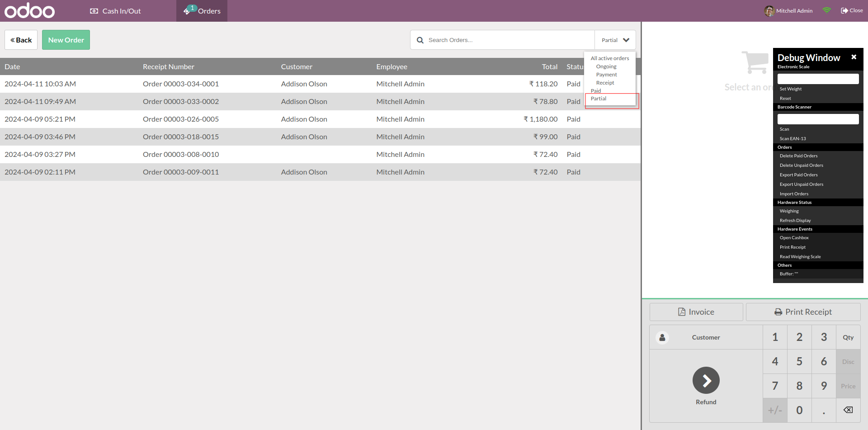The image size is (868, 430).
Task: Select order 00003-033-0002 row
Action: pos(320,102)
